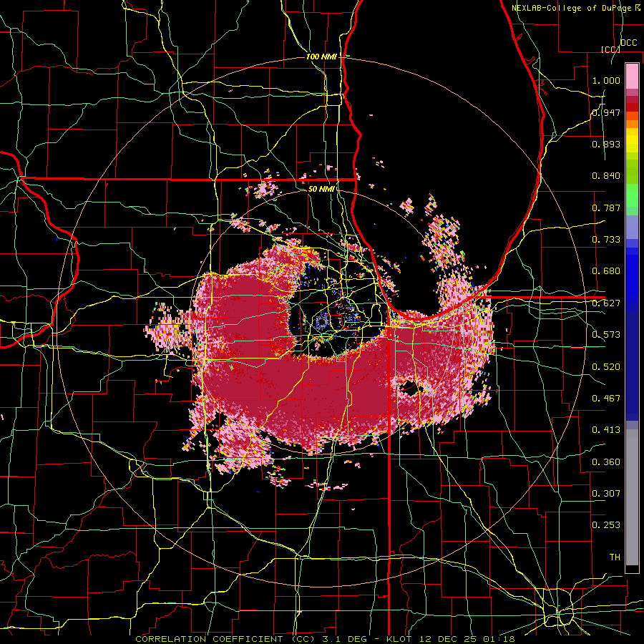Click the radar site center inside the clear cone
This screenshot has width=644, height=644.
(323, 321)
